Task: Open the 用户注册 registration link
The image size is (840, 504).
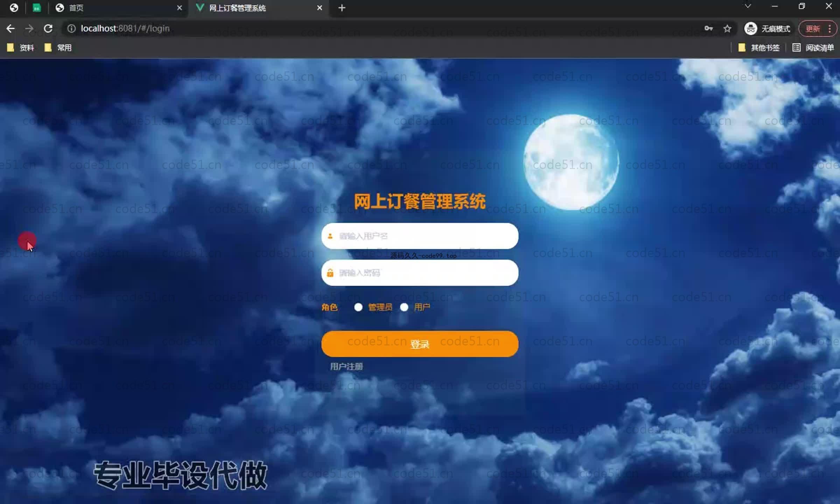Action: 346,366
